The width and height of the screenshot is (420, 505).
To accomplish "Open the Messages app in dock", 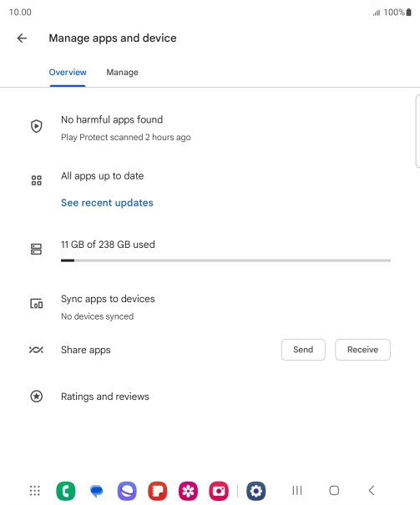I will coord(96,491).
